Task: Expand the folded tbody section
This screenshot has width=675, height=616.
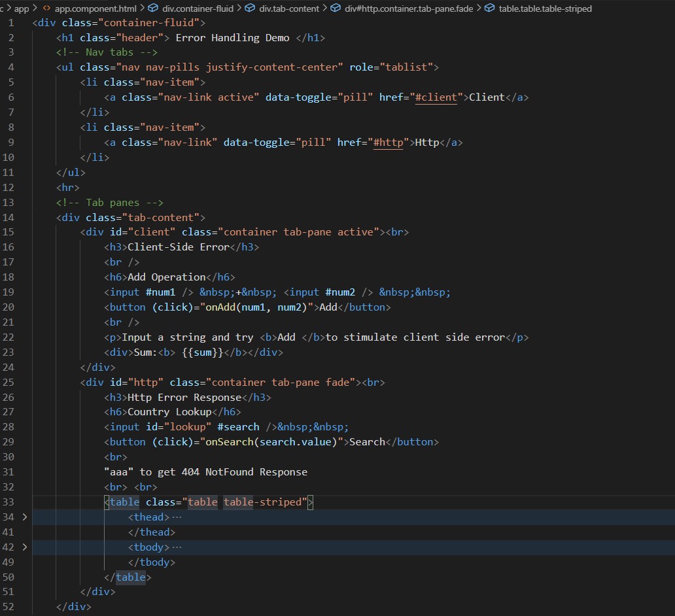Action: coord(25,547)
